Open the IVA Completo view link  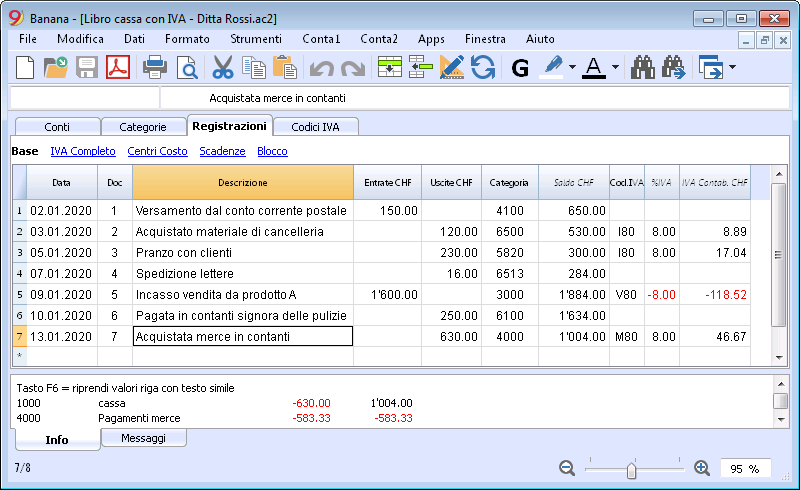(83, 151)
